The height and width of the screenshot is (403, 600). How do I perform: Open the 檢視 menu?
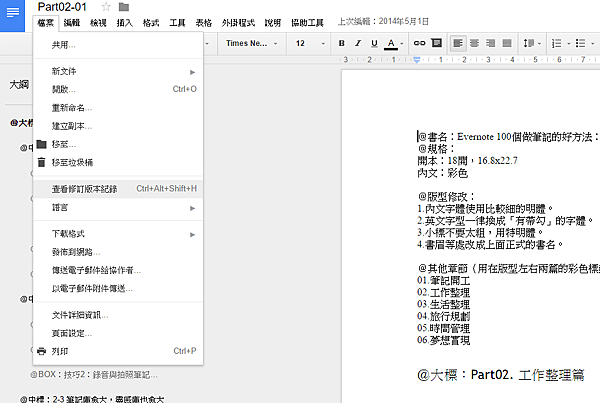pos(98,23)
